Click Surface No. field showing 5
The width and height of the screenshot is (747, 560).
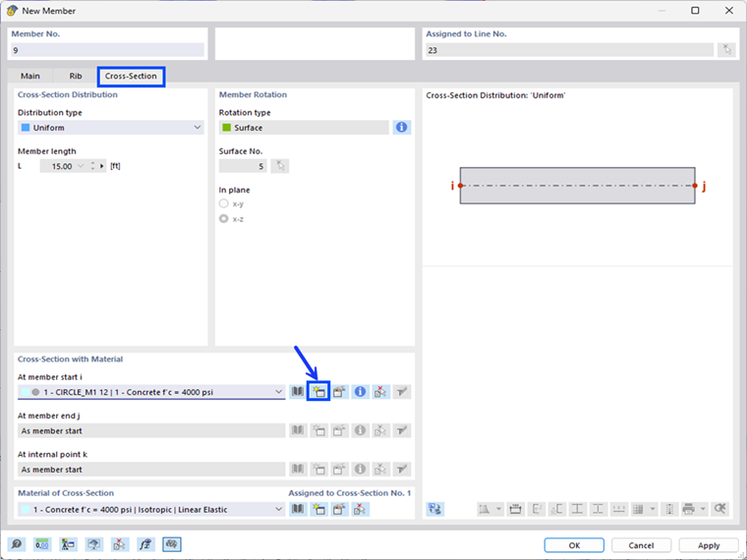(243, 166)
